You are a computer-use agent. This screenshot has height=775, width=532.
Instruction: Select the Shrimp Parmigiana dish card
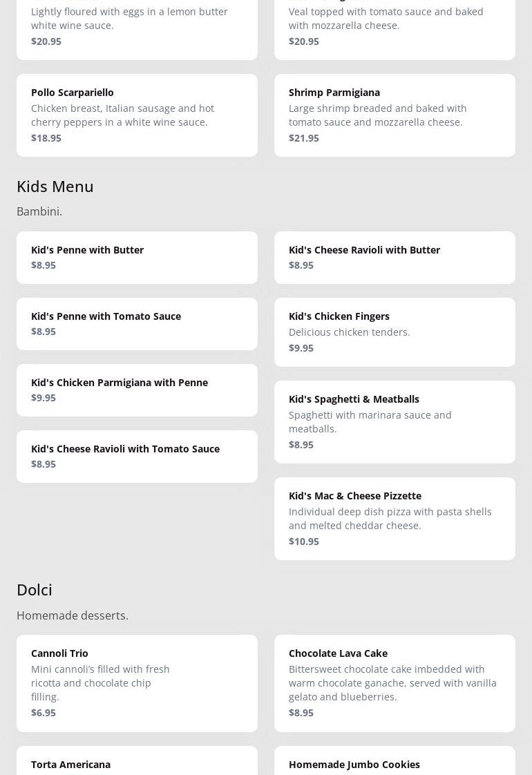[x=395, y=115]
